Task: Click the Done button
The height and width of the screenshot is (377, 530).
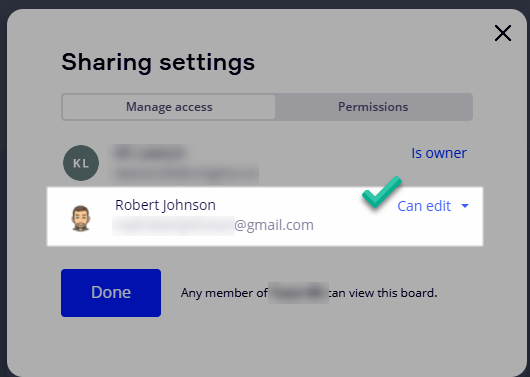Action: (111, 293)
